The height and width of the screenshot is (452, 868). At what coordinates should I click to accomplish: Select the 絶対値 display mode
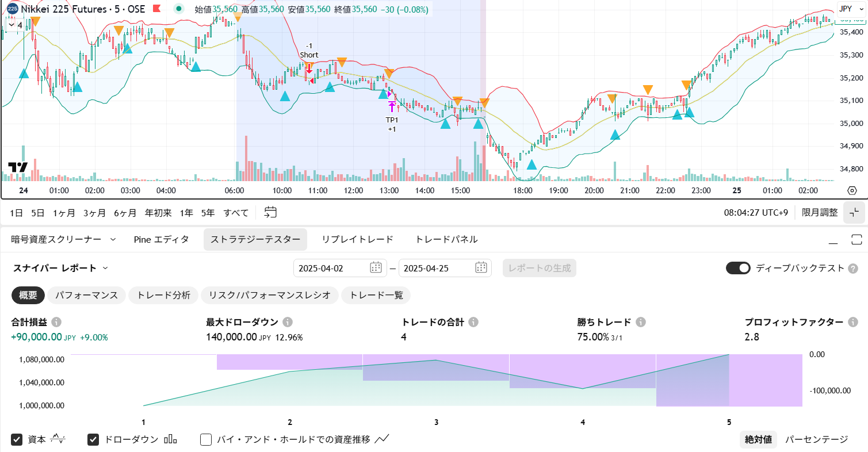(758, 440)
